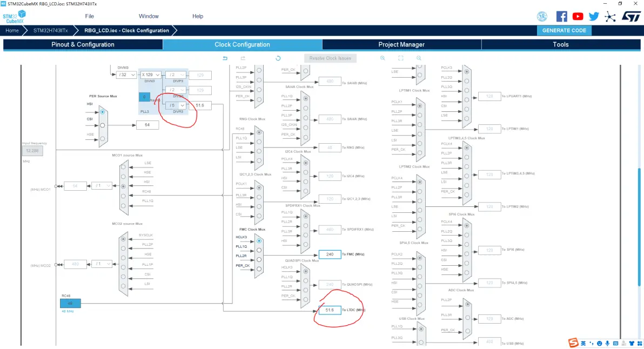
Task: Fit clock diagram to screen icon
Action: pos(401,58)
